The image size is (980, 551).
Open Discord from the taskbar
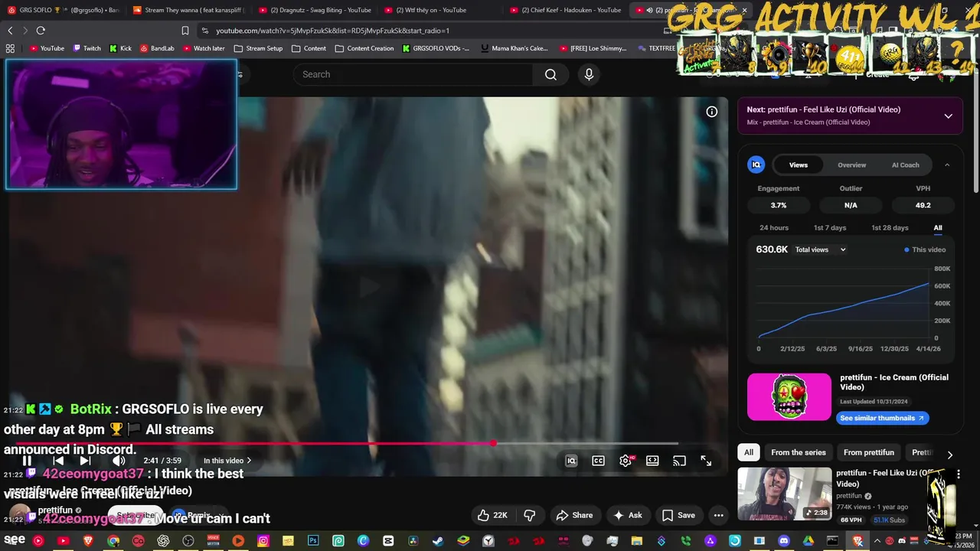pos(783,541)
